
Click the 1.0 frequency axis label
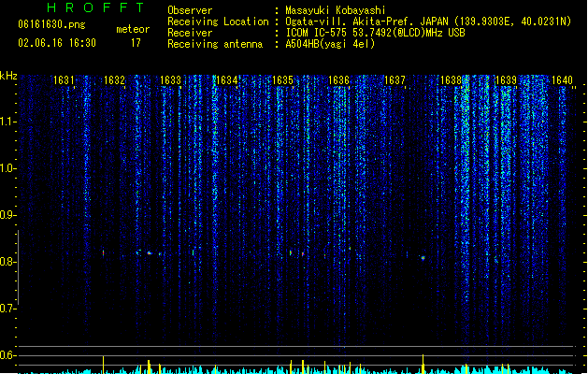pyautogui.click(x=7, y=168)
